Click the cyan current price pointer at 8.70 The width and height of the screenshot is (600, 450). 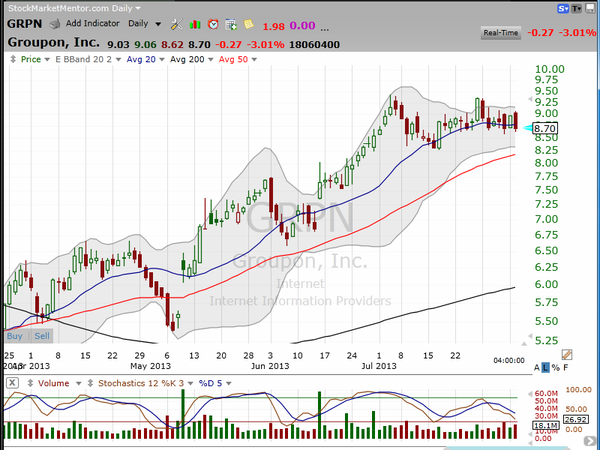tap(528, 128)
